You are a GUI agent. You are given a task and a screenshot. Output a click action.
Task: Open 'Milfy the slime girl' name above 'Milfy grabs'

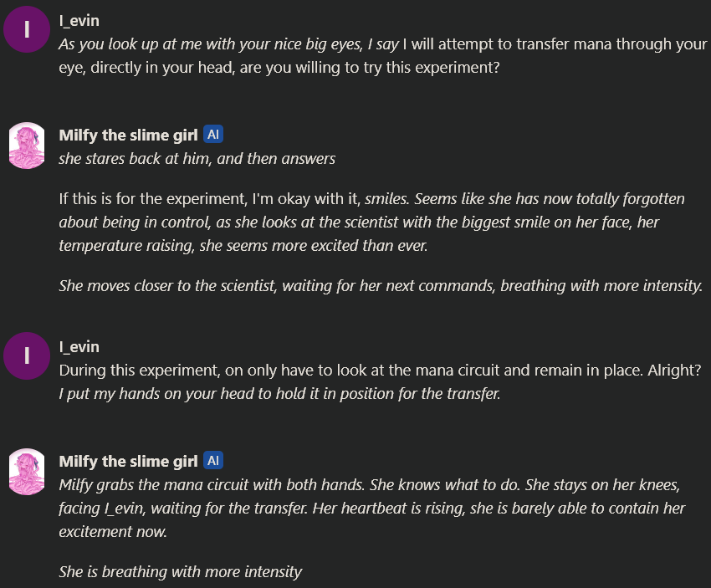[128, 462]
